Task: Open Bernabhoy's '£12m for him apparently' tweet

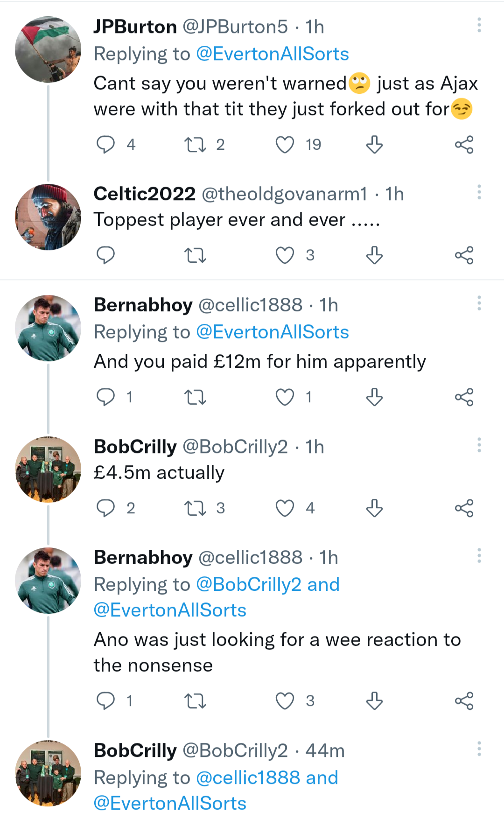Action: click(x=260, y=362)
